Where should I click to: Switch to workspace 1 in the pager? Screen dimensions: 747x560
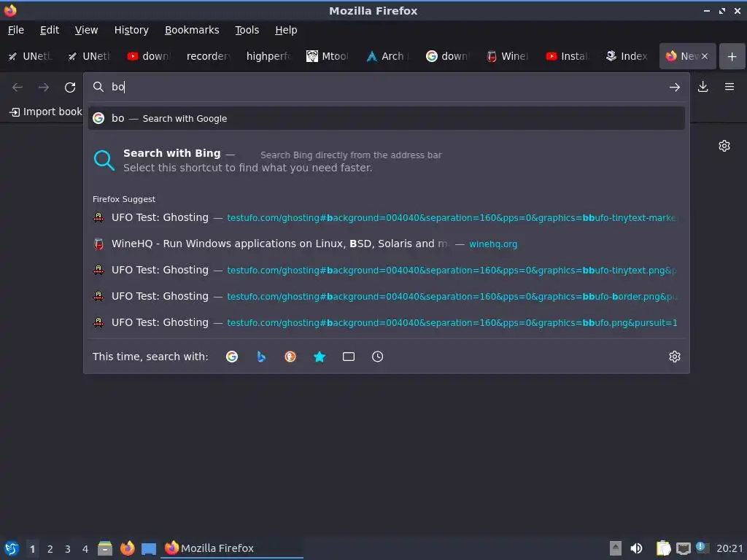coord(32,549)
